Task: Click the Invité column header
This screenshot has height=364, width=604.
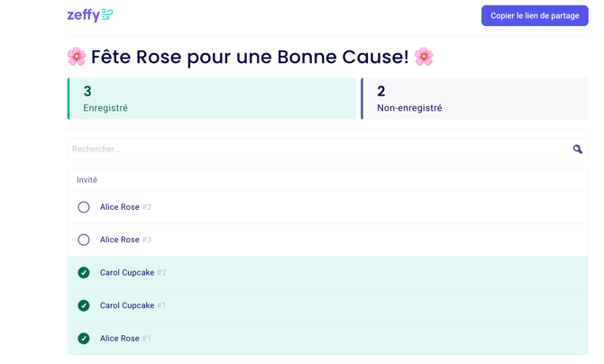Action: (87, 180)
